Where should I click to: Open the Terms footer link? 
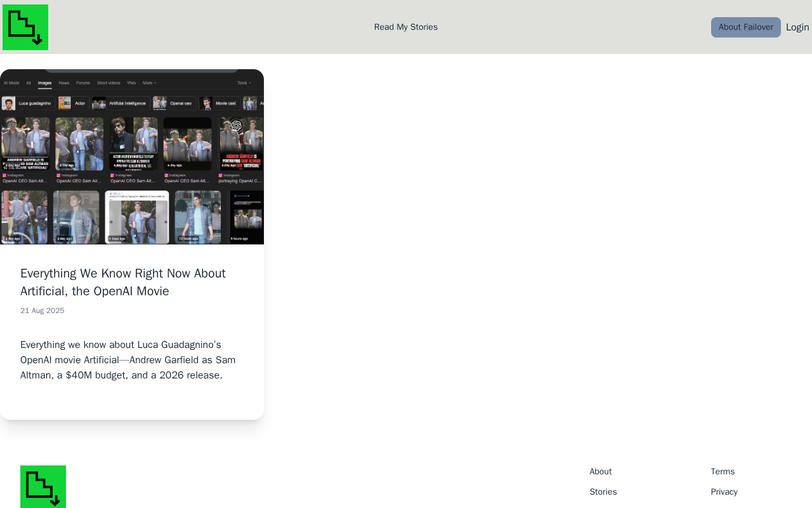point(723,472)
